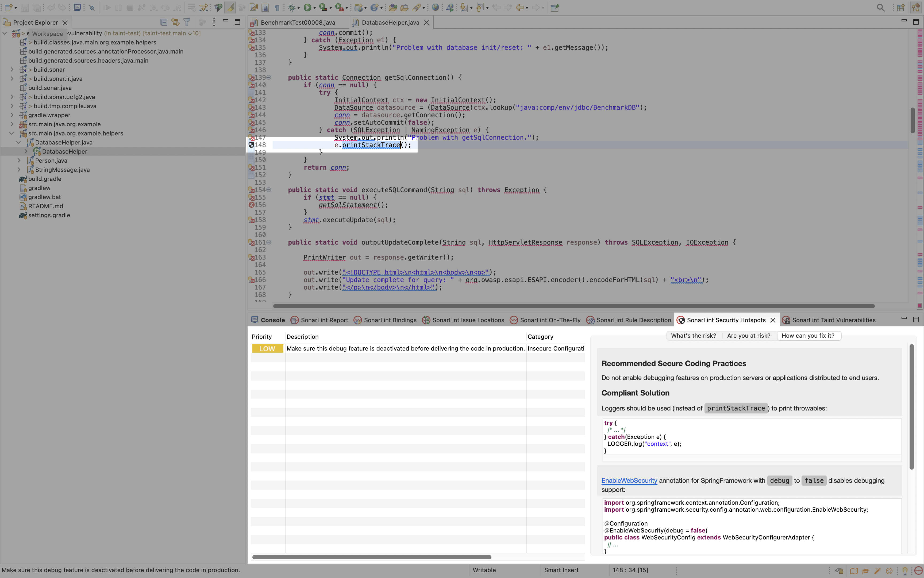Click the Open Web Browser globe icon
This screenshot has height=578, width=924.
tap(435, 8)
